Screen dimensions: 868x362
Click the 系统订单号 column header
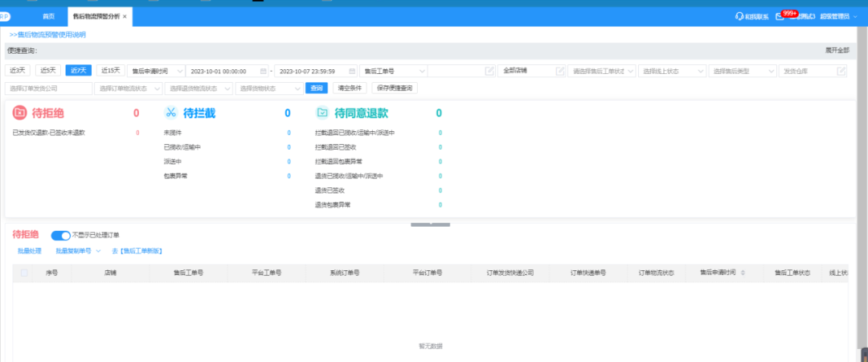(x=344, y=273)
